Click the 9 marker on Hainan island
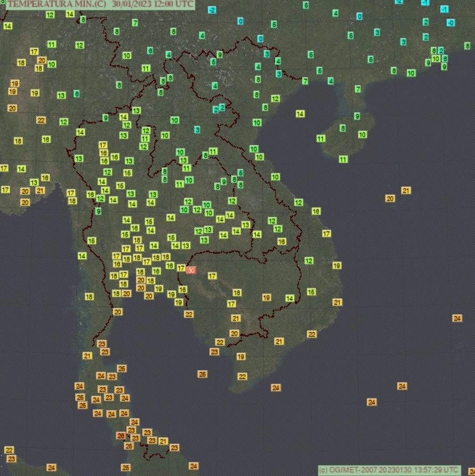 [357, 116]
